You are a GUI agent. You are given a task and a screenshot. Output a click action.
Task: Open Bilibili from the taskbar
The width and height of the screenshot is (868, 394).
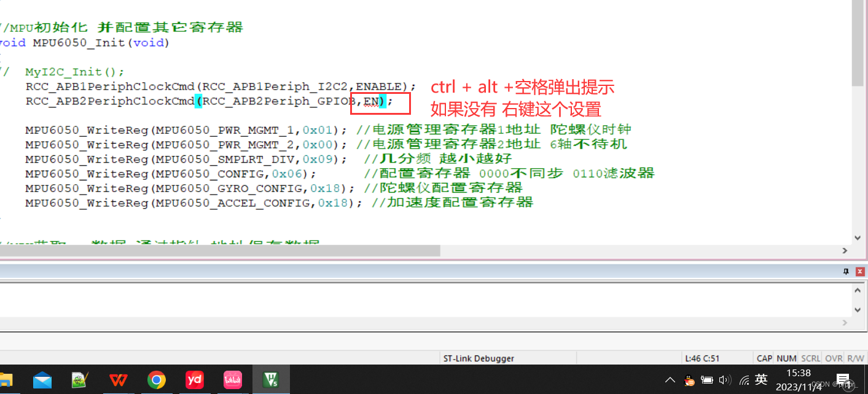point(232,379)
